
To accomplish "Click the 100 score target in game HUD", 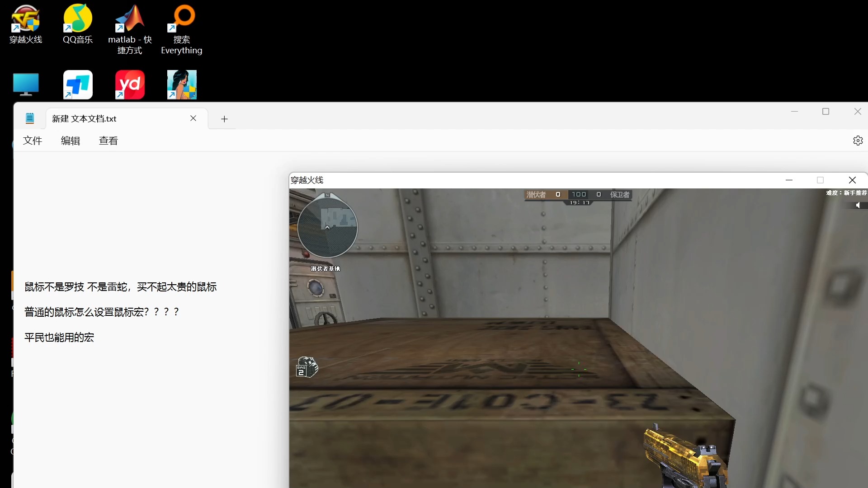I will point(579,194).
